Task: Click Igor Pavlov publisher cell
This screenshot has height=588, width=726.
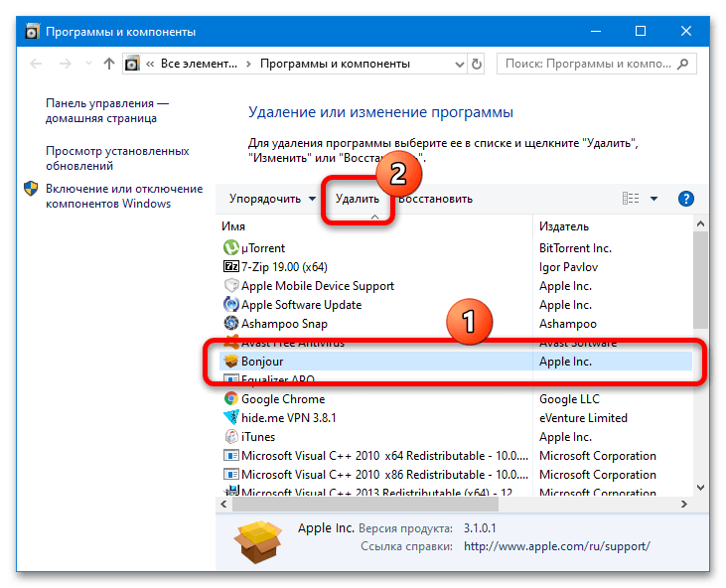Action: [x=568, y=266]
